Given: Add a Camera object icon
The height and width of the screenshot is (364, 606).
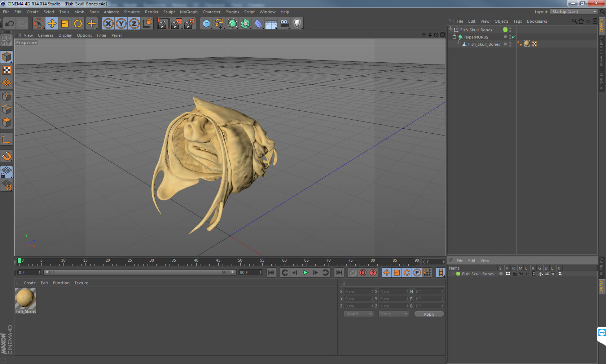Looking at the screenshot, I should click(x=284, y=24).
